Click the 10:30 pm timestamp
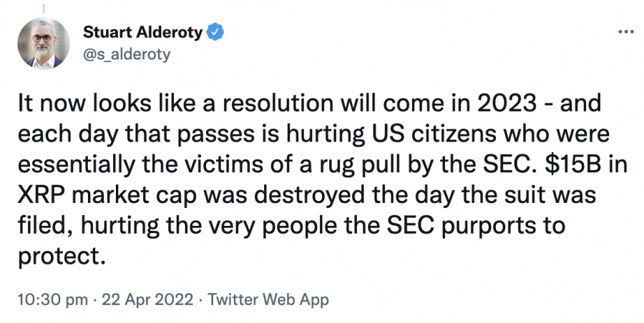 (x=52, y=299)
